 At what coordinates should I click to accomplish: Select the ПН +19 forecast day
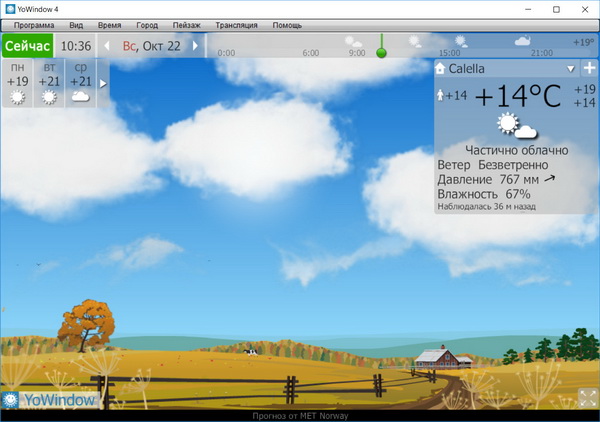coord(17,83)
